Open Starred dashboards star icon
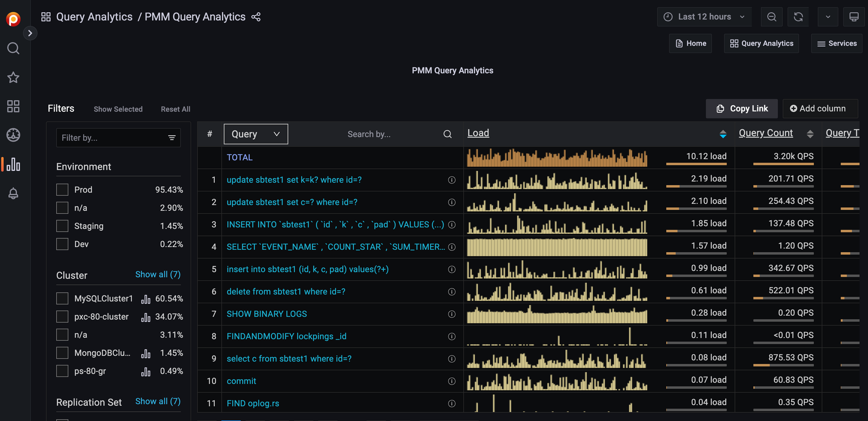This screenshot has width=868, height=421. [13, 78]
